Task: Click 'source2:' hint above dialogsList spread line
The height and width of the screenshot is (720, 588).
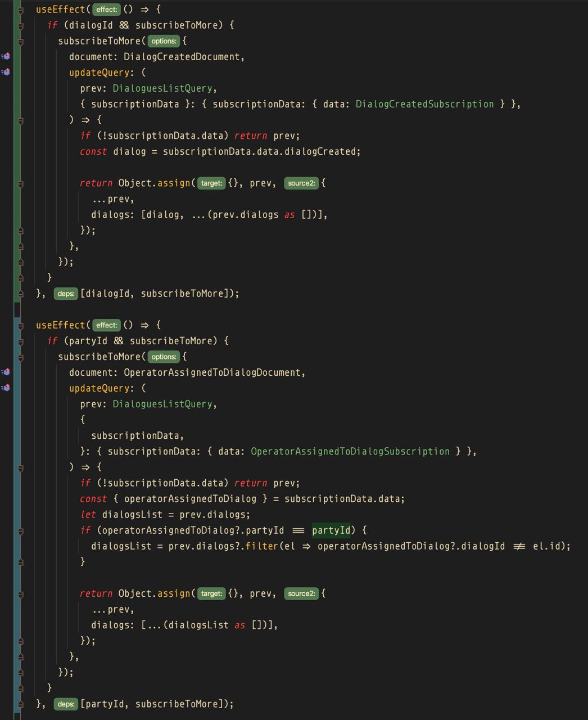Action: coord(301,593)
